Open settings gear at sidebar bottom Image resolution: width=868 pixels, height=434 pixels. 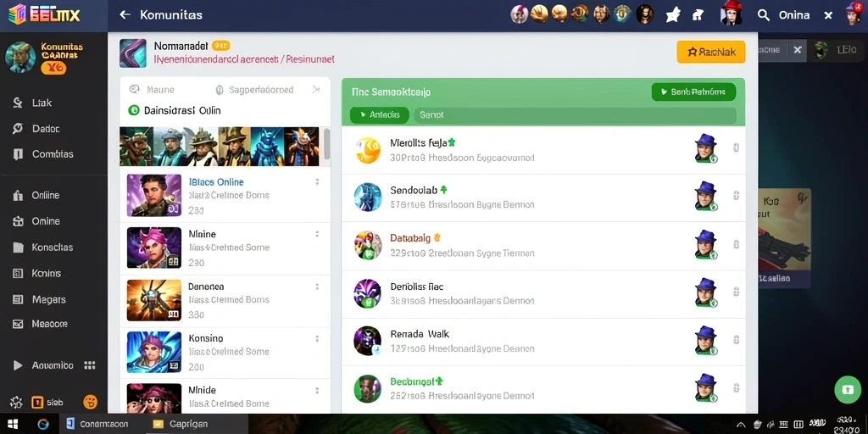[16, 403]
